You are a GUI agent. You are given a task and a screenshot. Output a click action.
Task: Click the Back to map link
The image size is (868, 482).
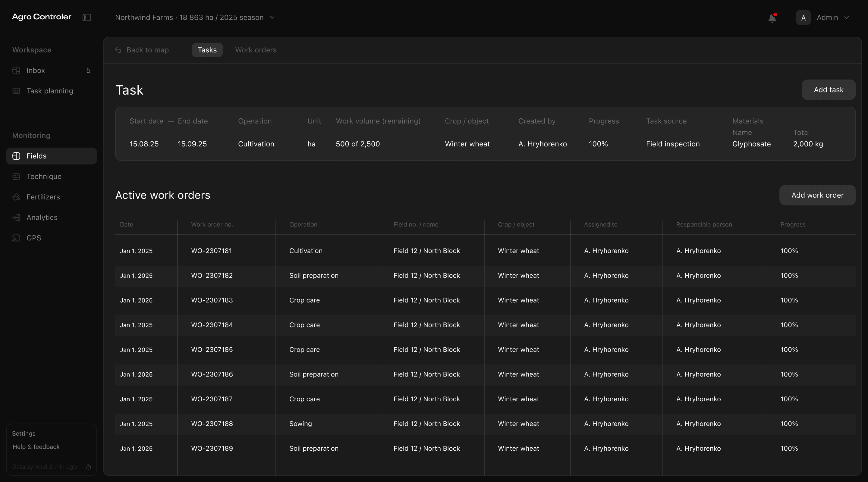point(148,50)
